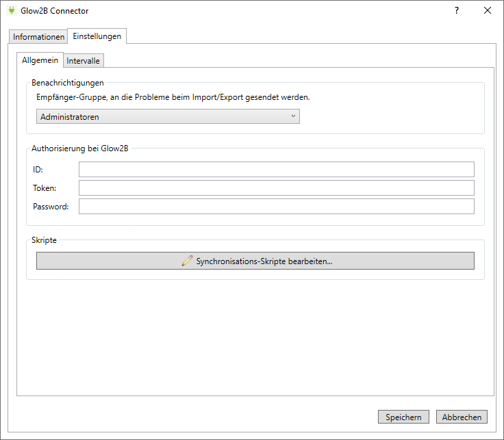The image size is (504, 440).
Task: Click into the Token text field
Action: pos(276,188)
